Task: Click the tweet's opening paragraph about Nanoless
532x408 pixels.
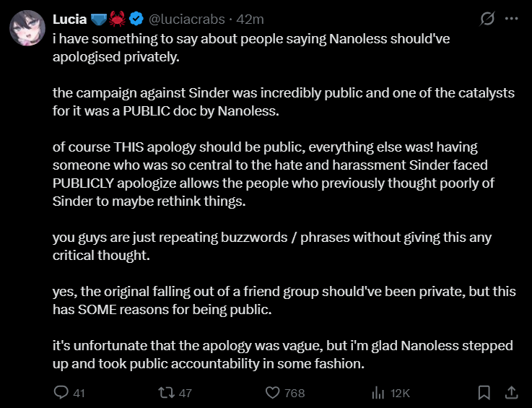Action: 251,48
